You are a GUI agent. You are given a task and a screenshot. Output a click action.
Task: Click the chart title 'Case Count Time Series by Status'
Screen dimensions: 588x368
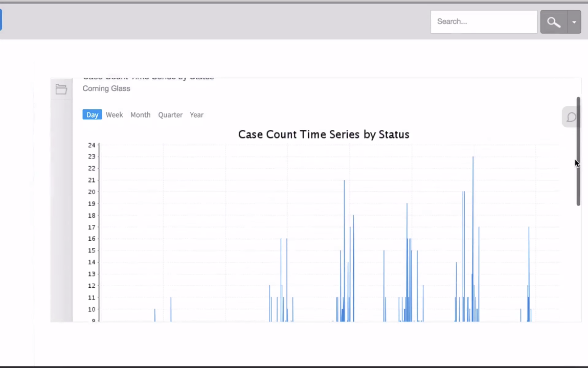pos(324,134)
